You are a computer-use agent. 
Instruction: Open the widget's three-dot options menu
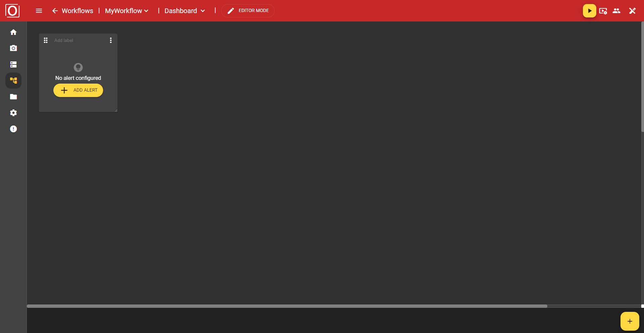(x=111, y=40)
